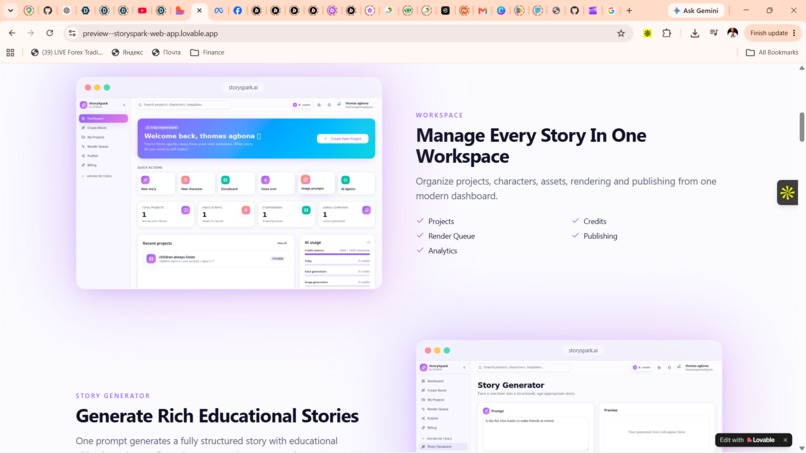Open the Chrome three-dot menu
Image resolution: width=806 pixels, height=453 pixels.
click(794, 33)
